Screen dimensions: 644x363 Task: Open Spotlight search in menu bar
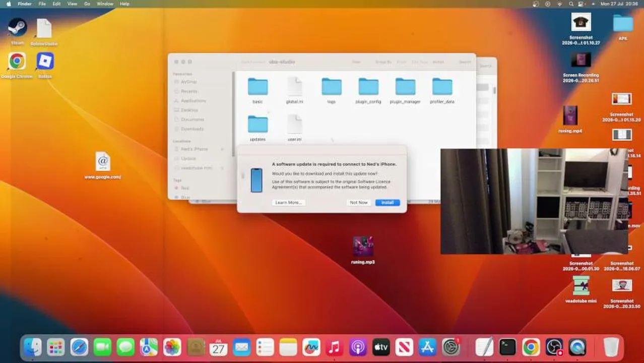(572, 4)
